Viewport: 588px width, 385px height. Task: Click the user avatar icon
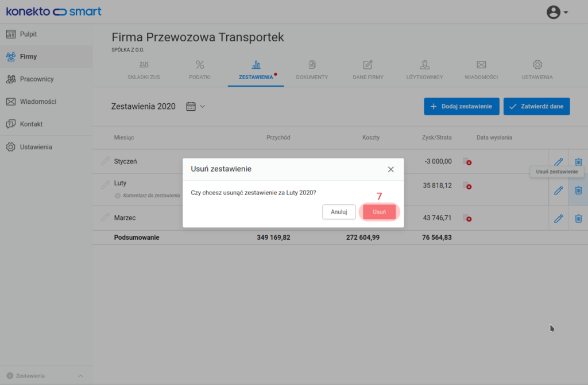point(553,12)
